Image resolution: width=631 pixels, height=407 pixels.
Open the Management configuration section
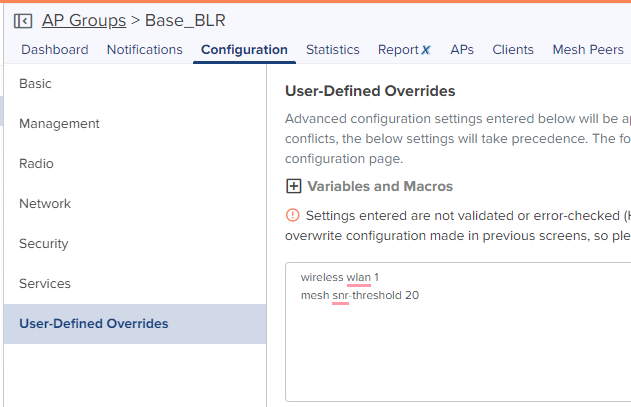coord(135,124)
